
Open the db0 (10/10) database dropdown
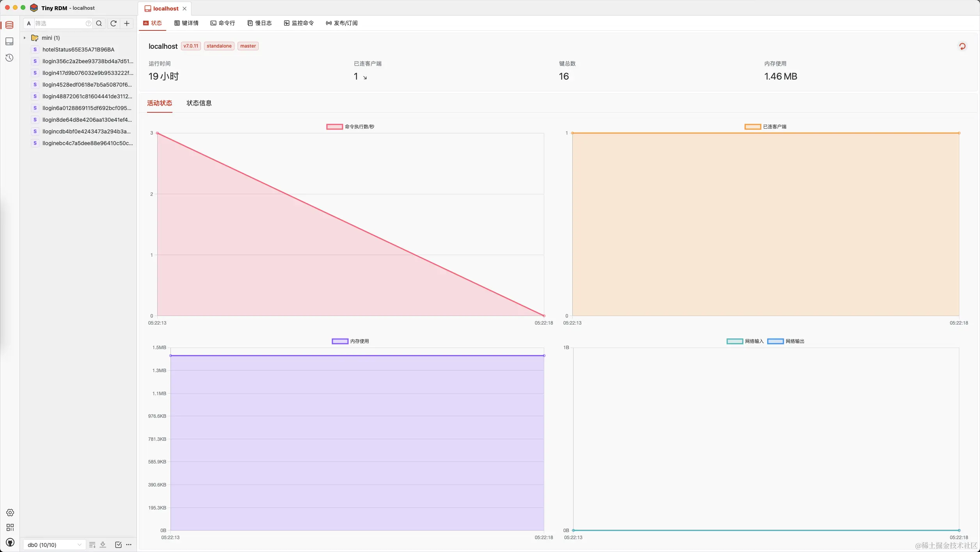pyautogui.click(x=54, y=545)
